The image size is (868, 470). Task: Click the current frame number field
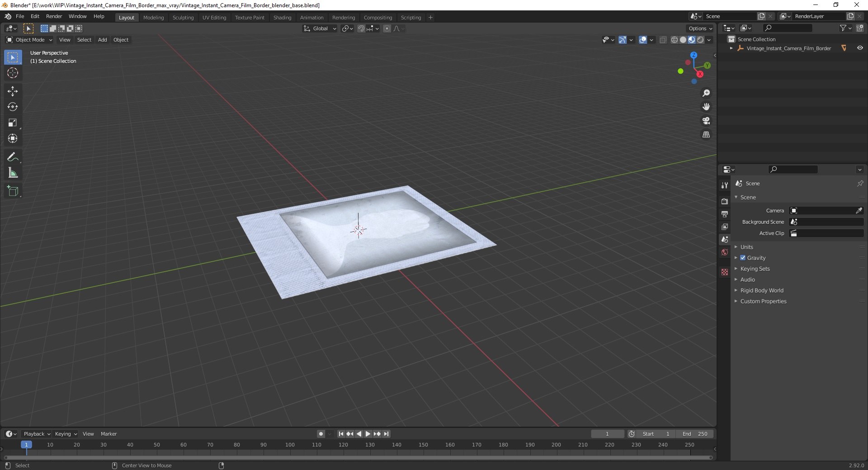607,434
